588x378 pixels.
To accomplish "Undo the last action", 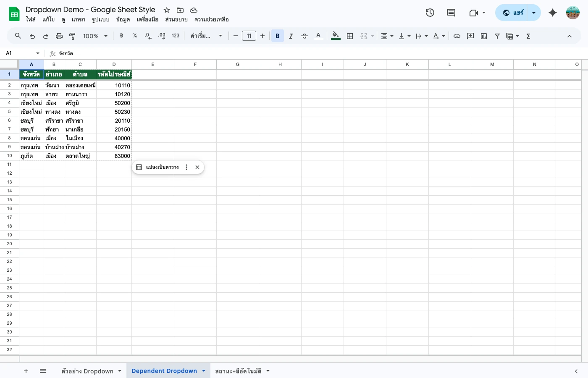I will 32,36.
